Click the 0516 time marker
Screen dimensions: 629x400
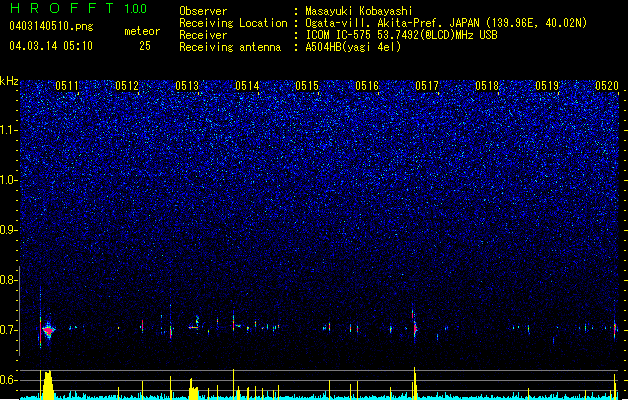367,86
